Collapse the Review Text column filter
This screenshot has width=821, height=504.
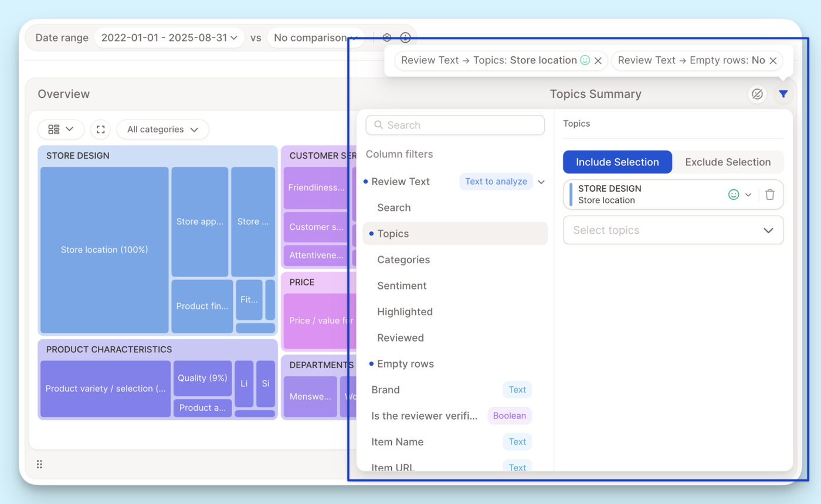click(x=541, y=182)
